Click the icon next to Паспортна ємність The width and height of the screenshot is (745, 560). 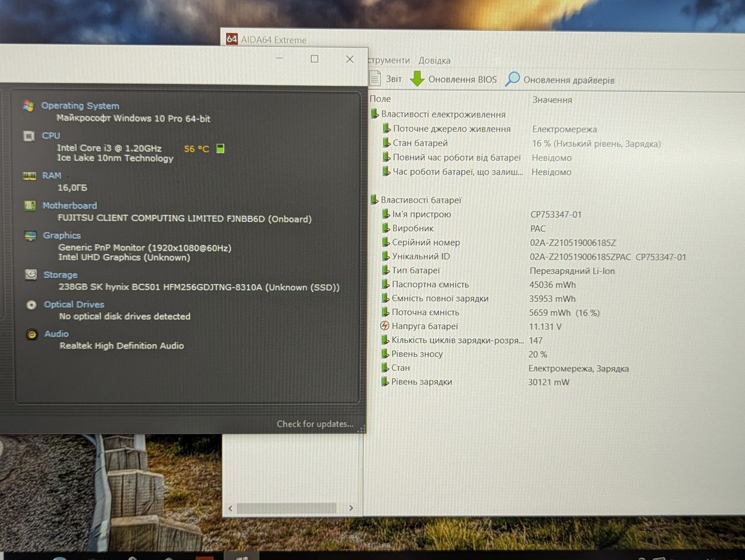click(x=385, y=284)
